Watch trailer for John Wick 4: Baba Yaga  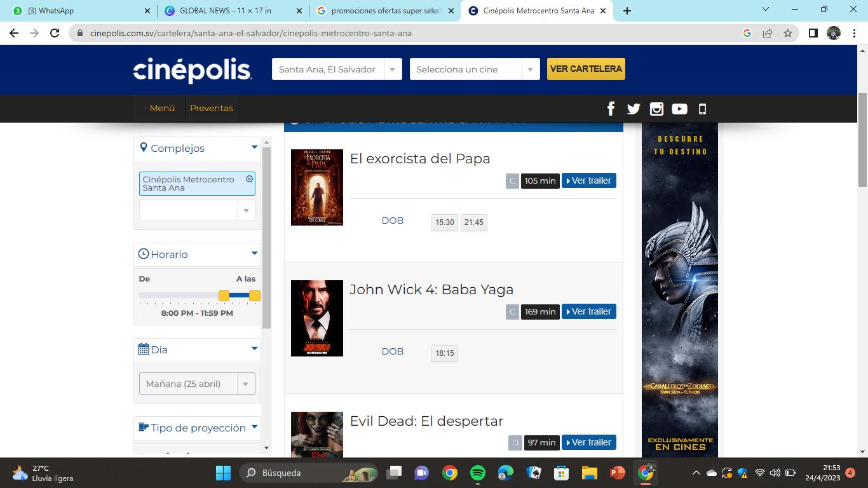click(589, 311)
